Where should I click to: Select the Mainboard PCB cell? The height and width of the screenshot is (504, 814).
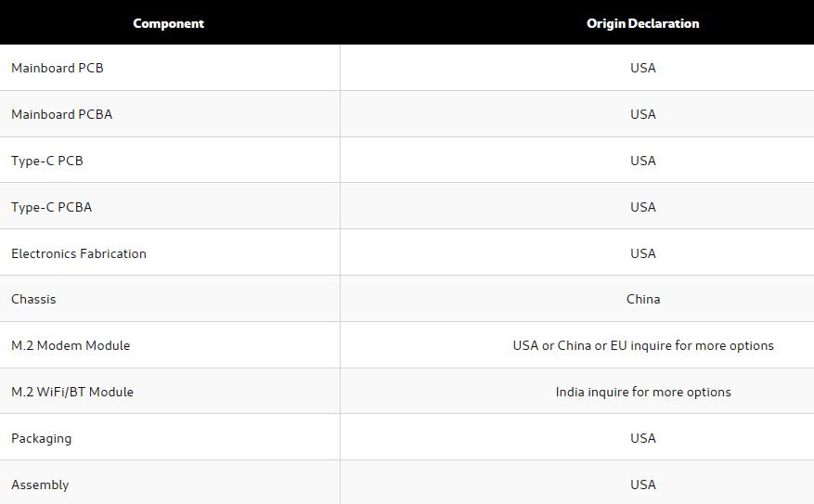pyautogui.click(x=58, y=68)
